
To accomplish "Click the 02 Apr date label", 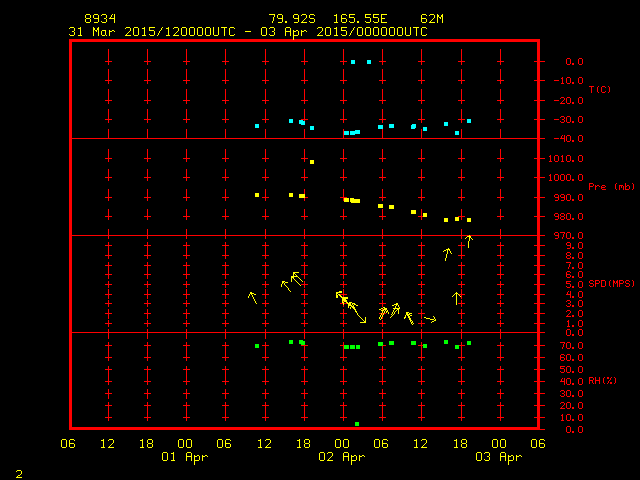I will click(341, 457).
